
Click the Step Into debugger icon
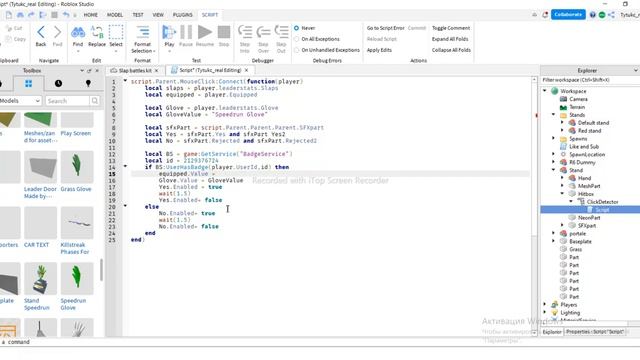click(245, 33)
